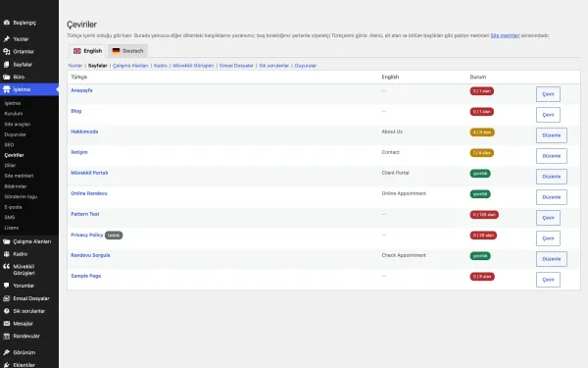
Task: Click the Sayfalar pages icon in sidebar
Action: pyautogui.click(x=7, y=64)
